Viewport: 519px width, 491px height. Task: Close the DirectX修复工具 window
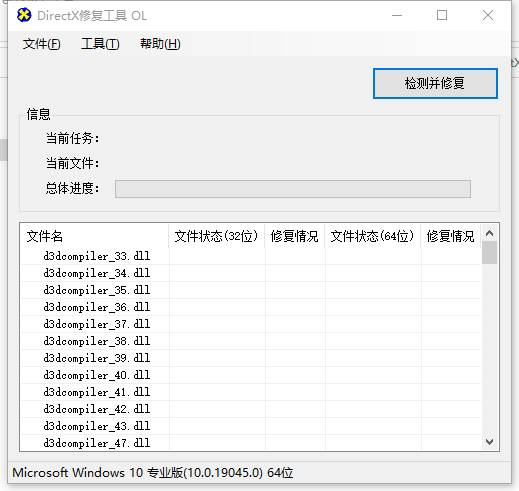point(488,15)
